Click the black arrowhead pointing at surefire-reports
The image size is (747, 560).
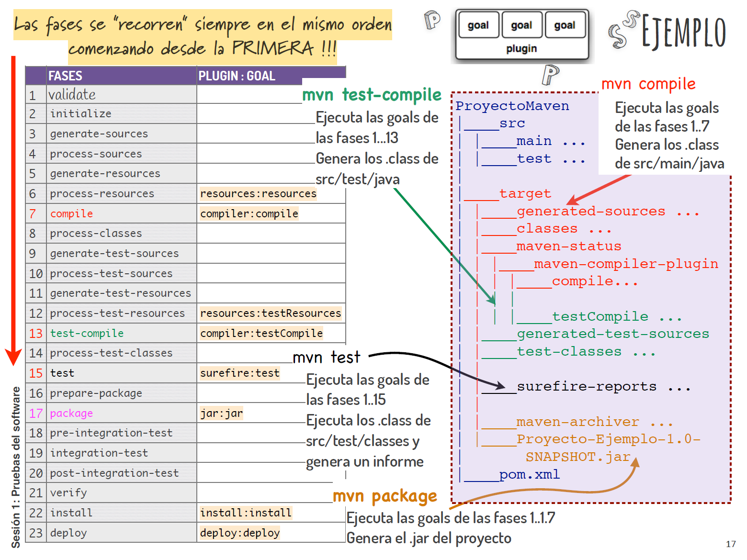[x=500, y=386]
